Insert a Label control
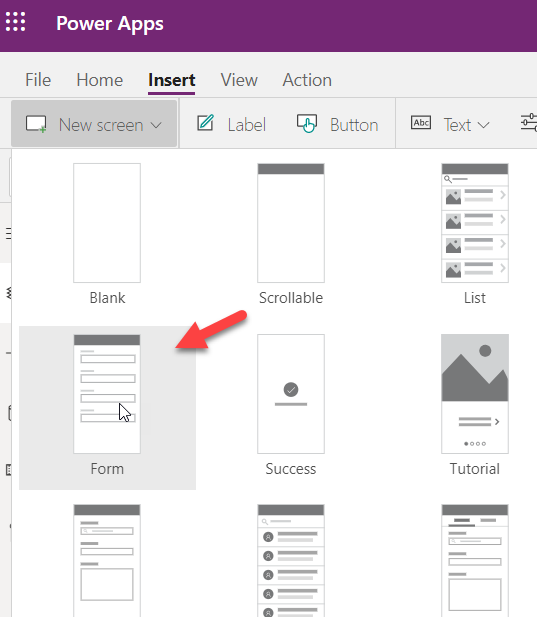 pos(231,124)
